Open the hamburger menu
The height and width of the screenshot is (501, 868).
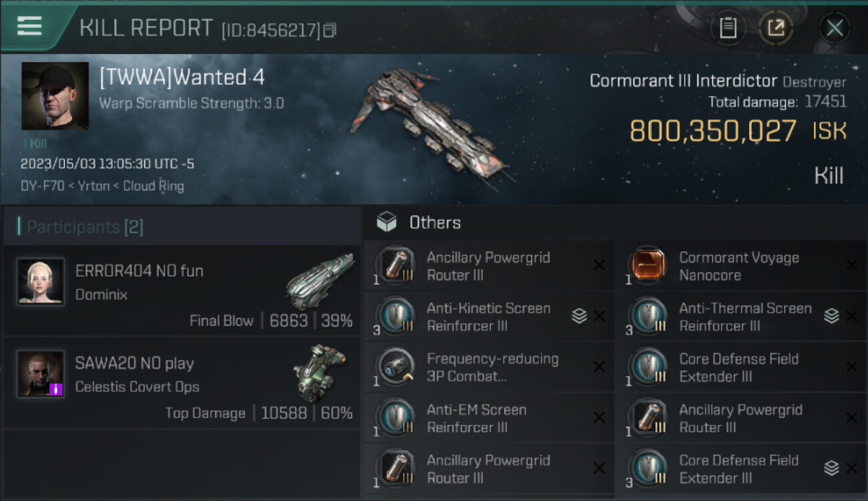29,26
